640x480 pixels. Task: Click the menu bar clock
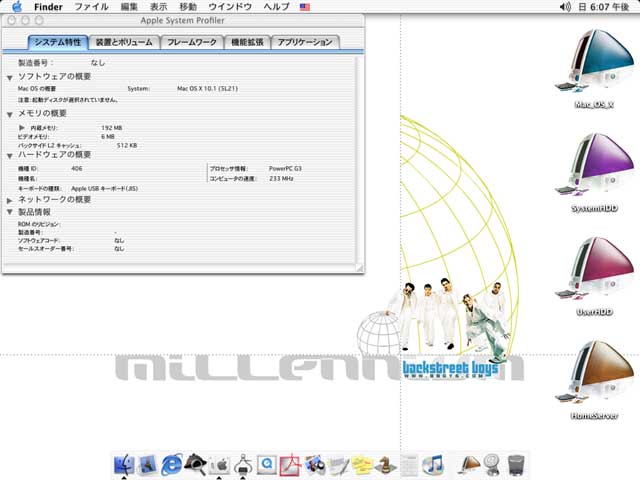604,7
